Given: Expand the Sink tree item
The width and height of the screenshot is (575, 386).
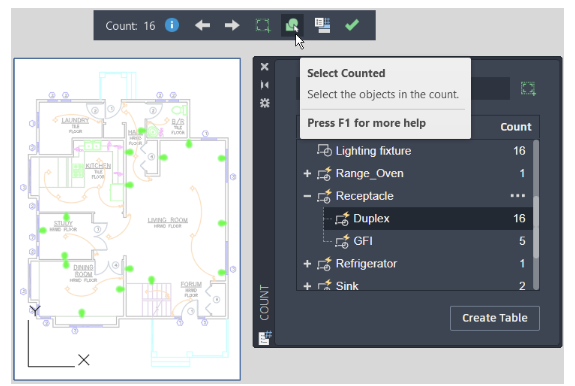Looking at the screenshot, I should click(307, 286).
